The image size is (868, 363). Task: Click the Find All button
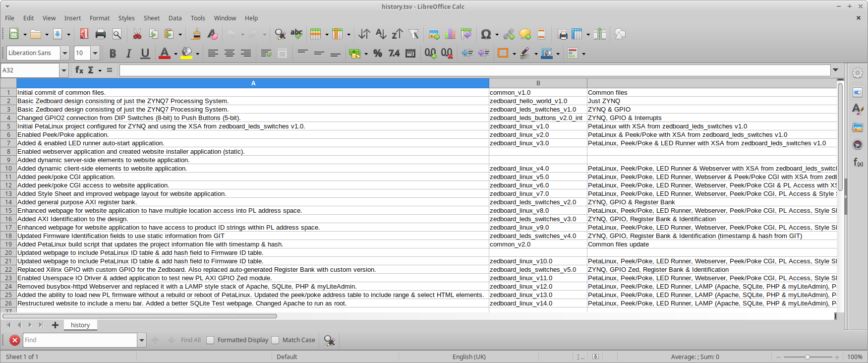pyautogui.click(x=190, y=340)
